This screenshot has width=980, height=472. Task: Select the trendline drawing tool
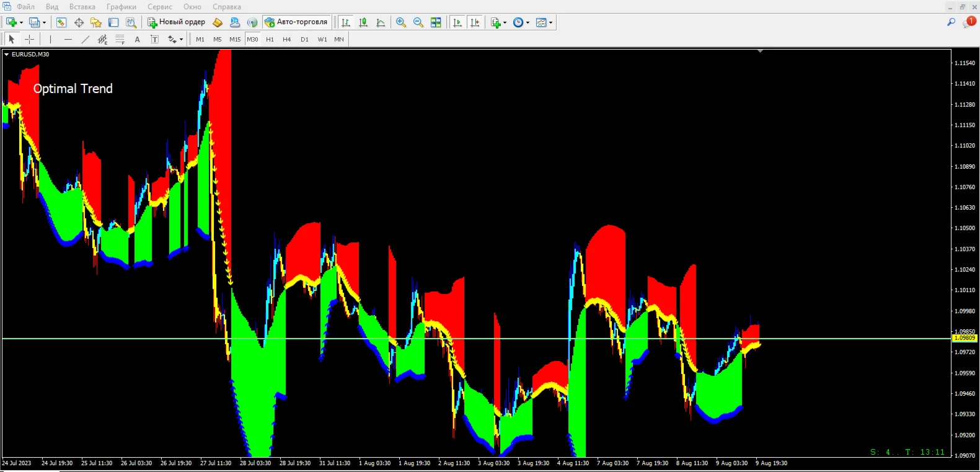point(86,39)
